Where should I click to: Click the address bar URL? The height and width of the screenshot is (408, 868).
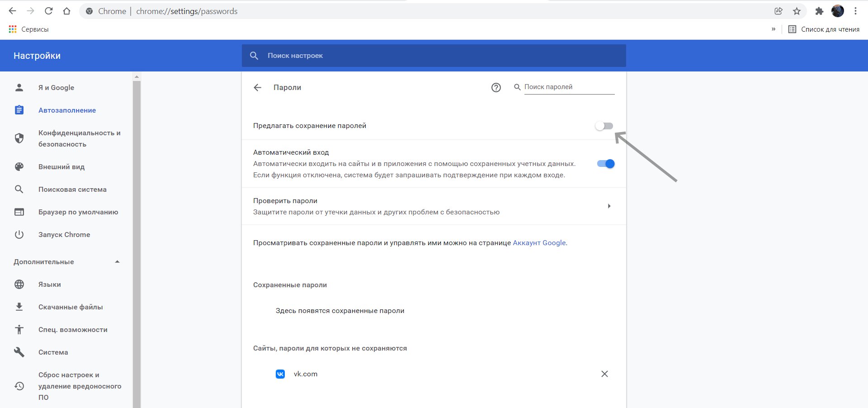click(x=187, y=11)
